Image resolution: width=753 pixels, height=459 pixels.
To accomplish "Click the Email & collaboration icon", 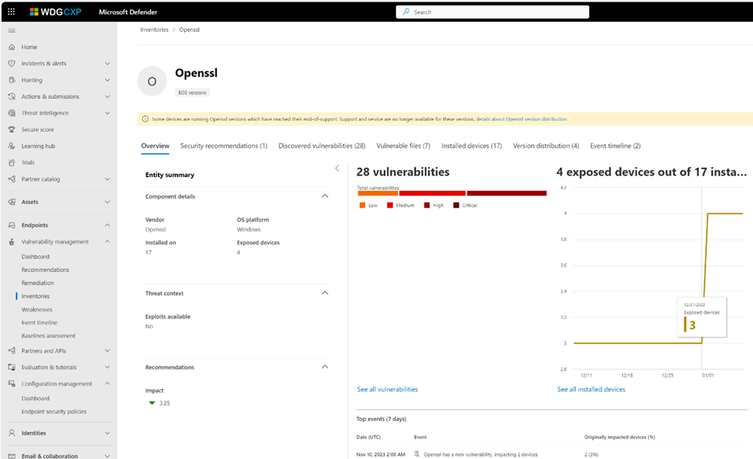I will tap(12, 456).
